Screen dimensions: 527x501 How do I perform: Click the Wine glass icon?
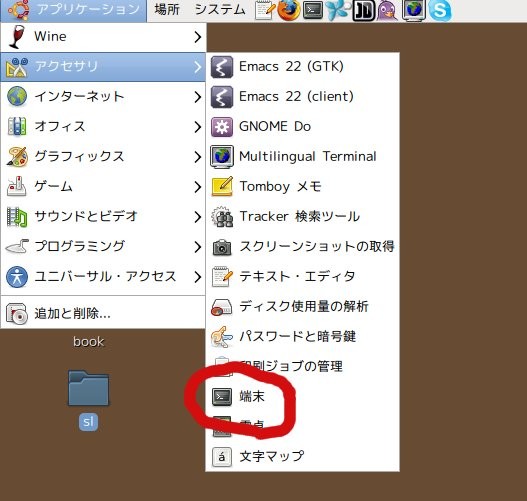(17, 36)
